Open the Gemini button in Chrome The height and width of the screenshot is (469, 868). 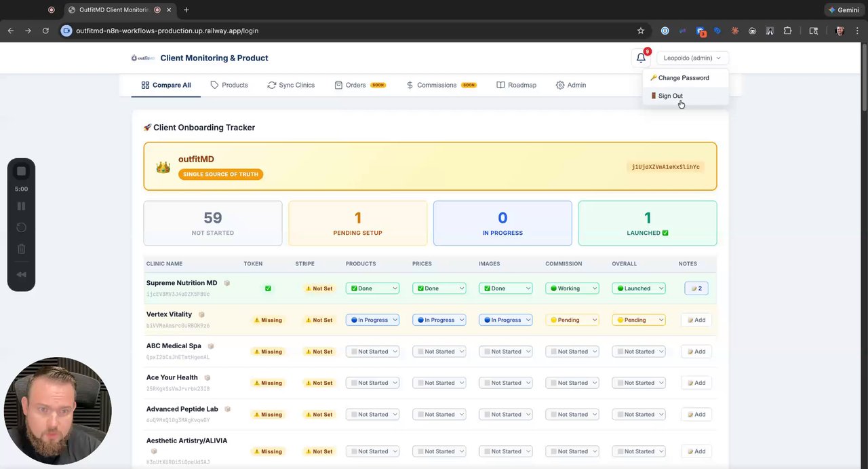pos(844,10)
